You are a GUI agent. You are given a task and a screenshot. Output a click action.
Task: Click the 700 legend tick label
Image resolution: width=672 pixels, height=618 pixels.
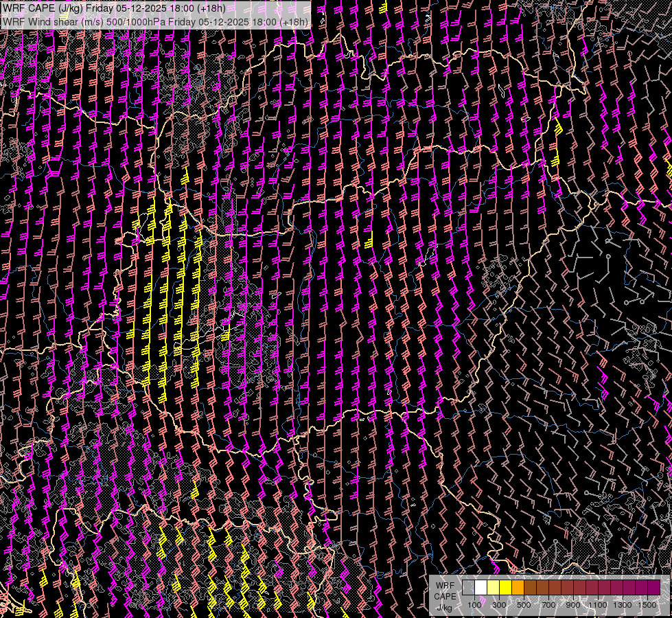548,605
